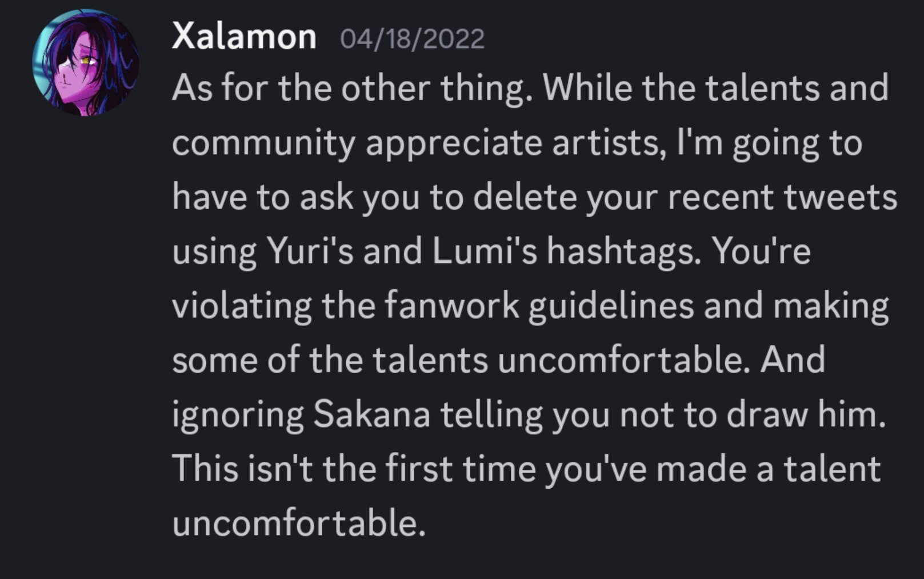Click the word "community" in the message
The height and width of the screenshot is (579, 924).
point(263,143)
